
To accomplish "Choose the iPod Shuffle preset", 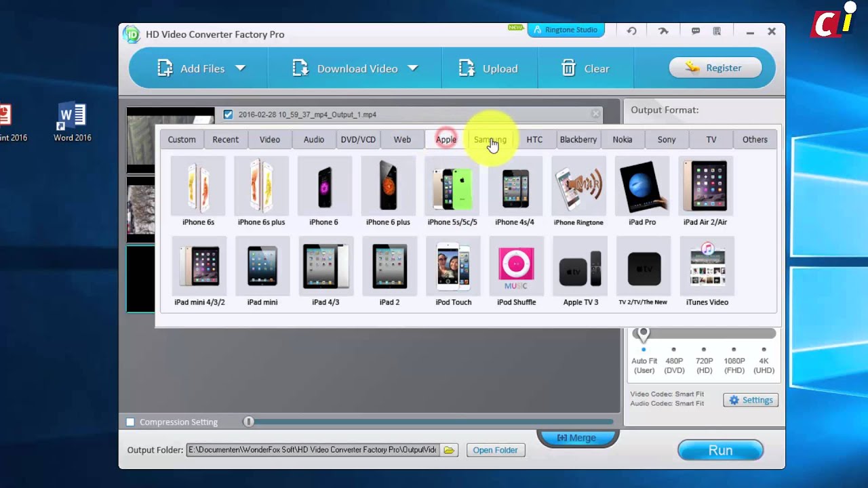I will pos(516,272).
